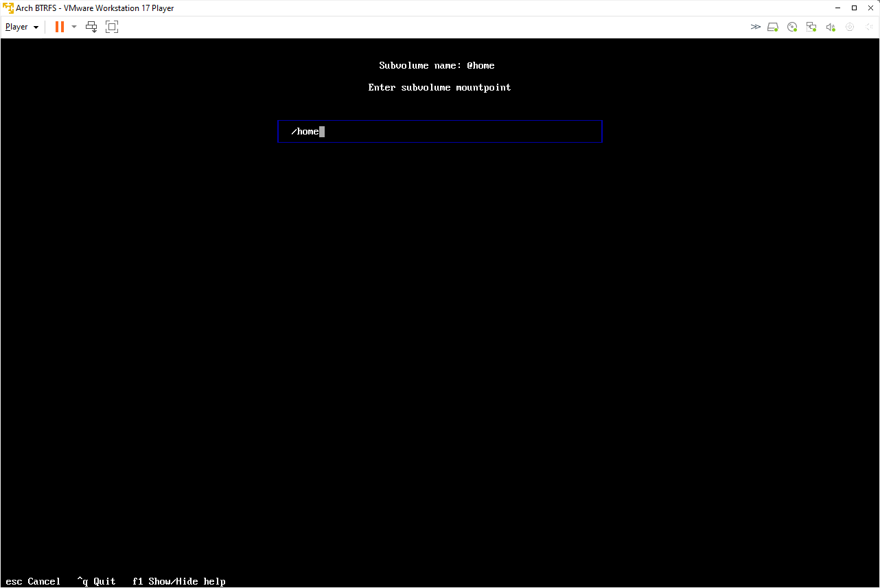Screen dimensions: 880x588
Task: Pause the virtual machine
Action: tap(60, 27)
